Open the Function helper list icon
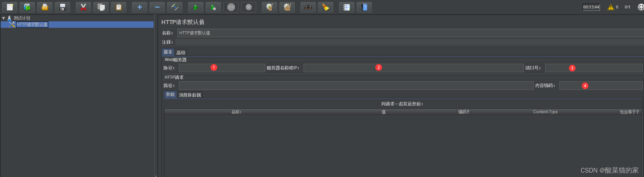Viewport: 644px width, 177px height. tap(347, 7)
